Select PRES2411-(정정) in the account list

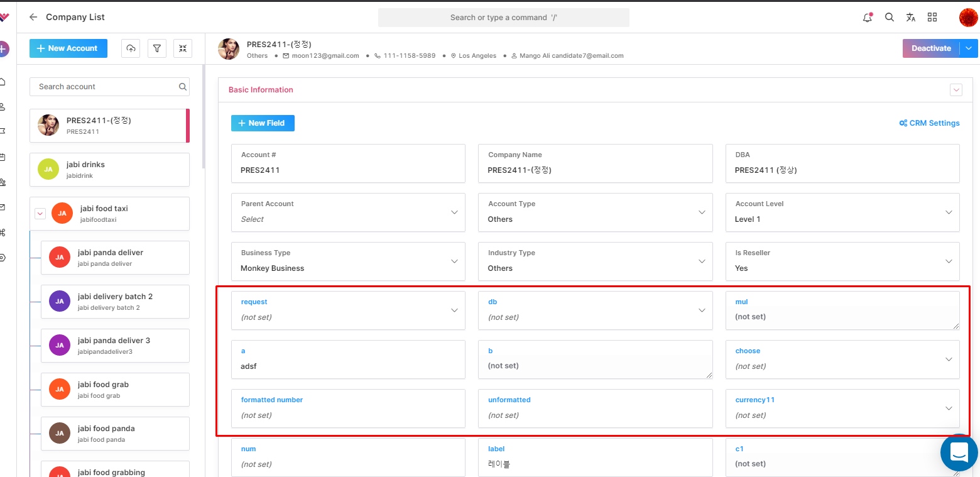point(109,126)
